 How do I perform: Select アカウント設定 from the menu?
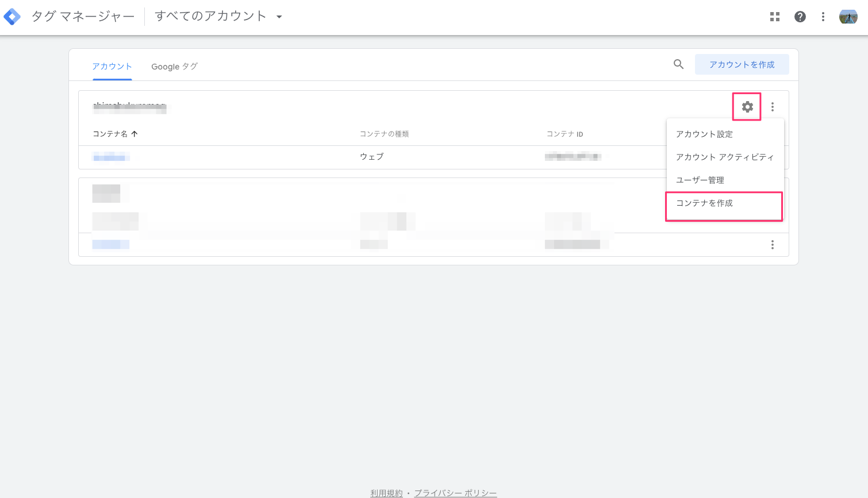coord(704,134)
